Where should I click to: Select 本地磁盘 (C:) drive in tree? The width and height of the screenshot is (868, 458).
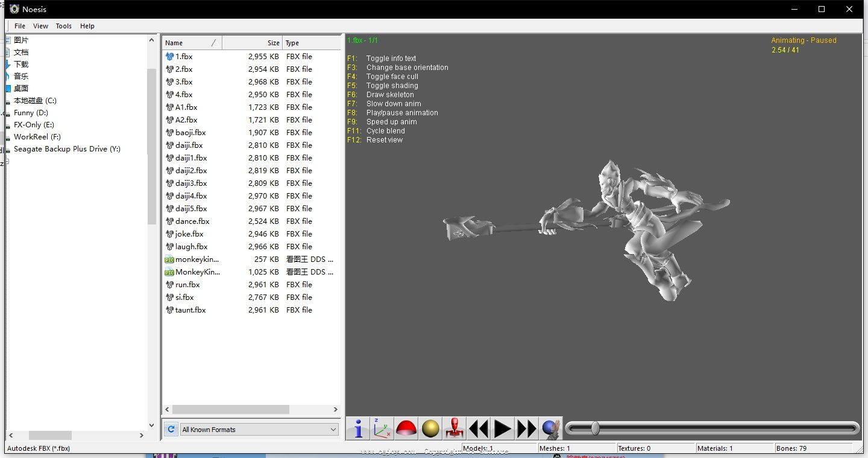[35, 100]
